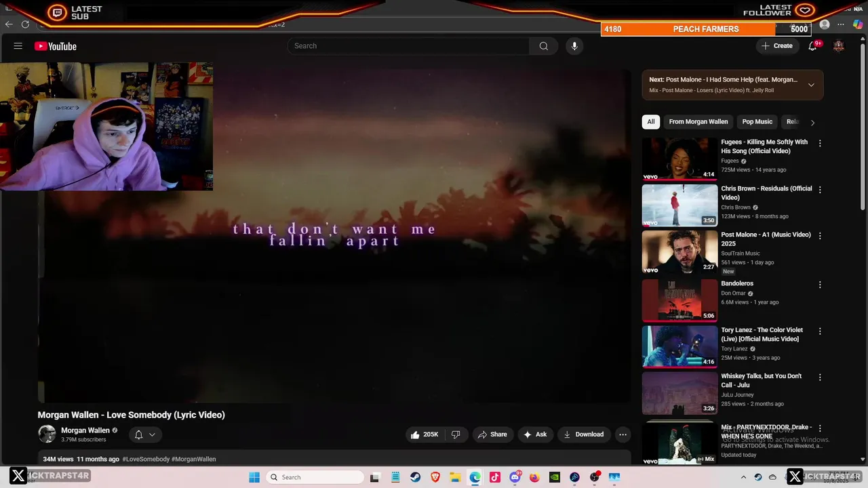
Task: Dislike the Love Somebody video
Action: (456, 434)
